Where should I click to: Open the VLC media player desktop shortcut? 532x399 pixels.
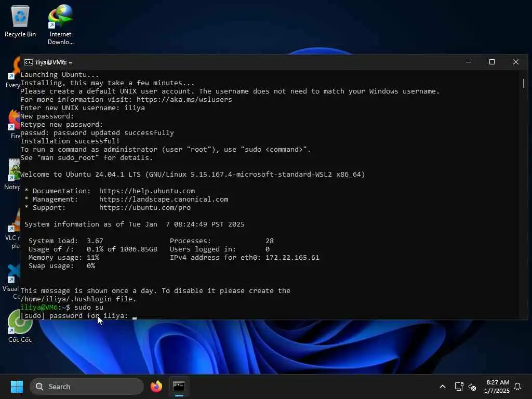point(13,229)
